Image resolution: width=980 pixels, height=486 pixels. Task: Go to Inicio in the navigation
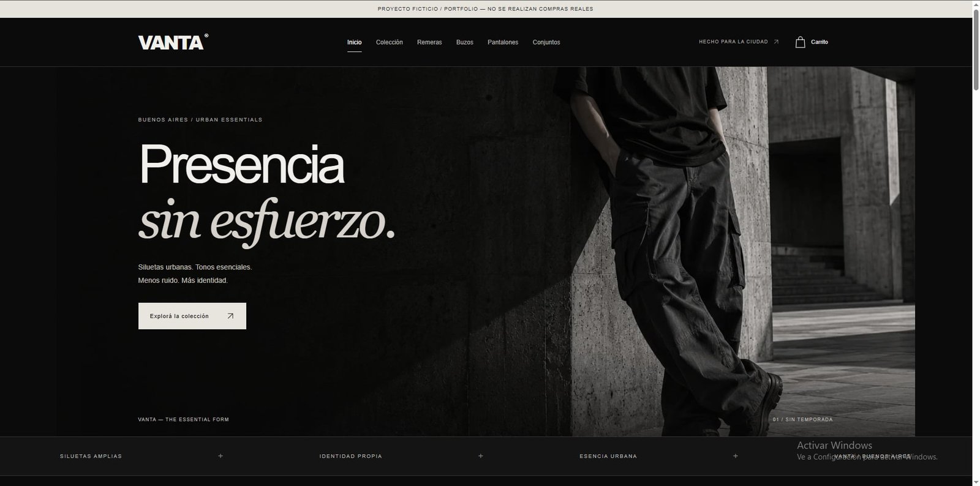pos(354,42)
